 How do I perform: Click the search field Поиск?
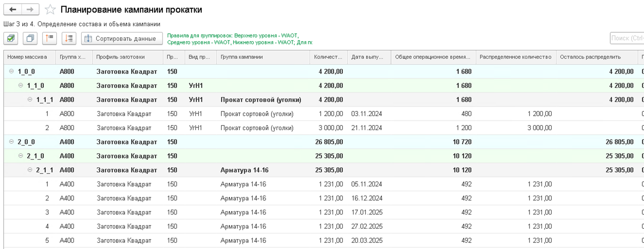coord(627,38)
